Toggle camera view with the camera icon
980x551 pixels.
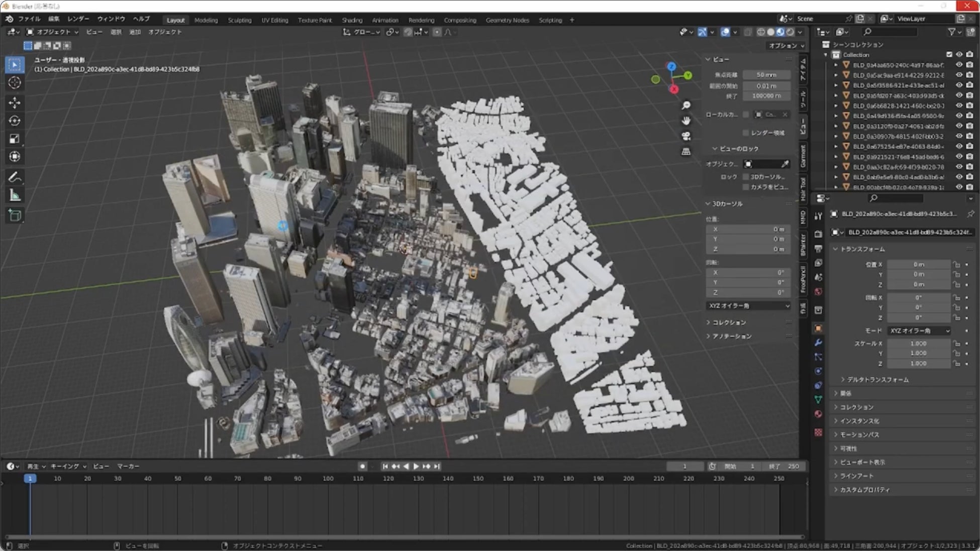coord(686,136)
